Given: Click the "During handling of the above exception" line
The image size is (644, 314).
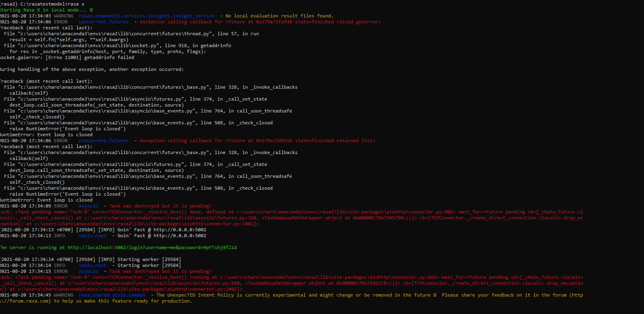Looking at the screenshot, I should pos(91,69).
